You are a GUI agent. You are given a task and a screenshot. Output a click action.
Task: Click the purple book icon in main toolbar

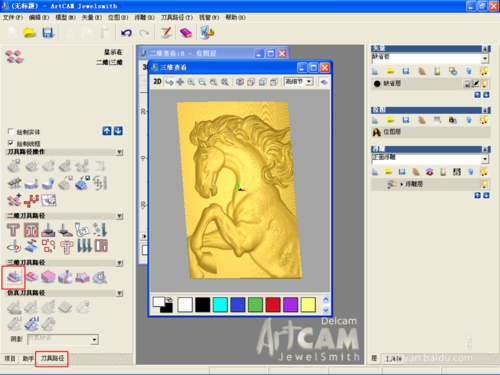[186, 33]
